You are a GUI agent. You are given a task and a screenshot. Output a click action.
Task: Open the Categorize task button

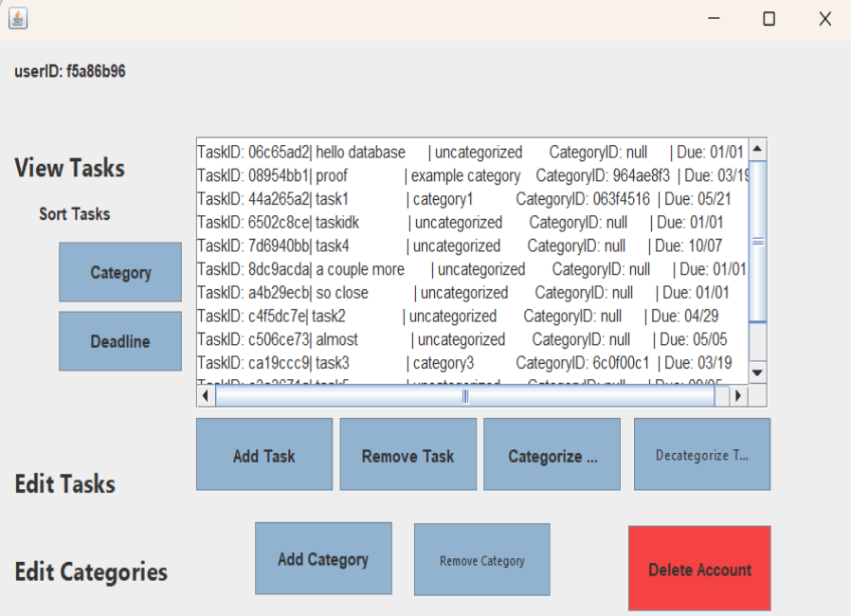pos(552,455)
